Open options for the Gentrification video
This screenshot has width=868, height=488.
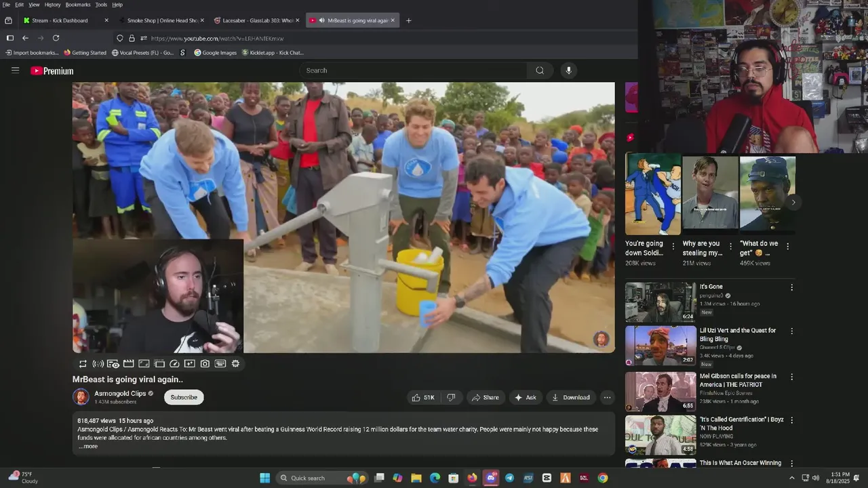791,420
